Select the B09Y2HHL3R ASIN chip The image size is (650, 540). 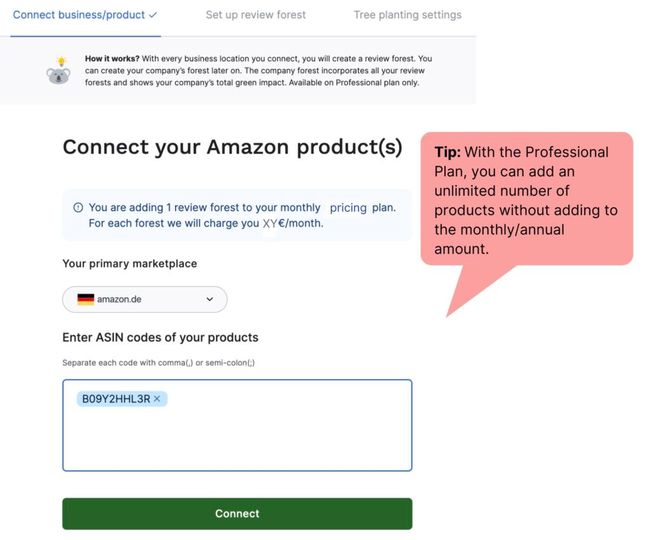pyautogui.click(x=115, y=399)
